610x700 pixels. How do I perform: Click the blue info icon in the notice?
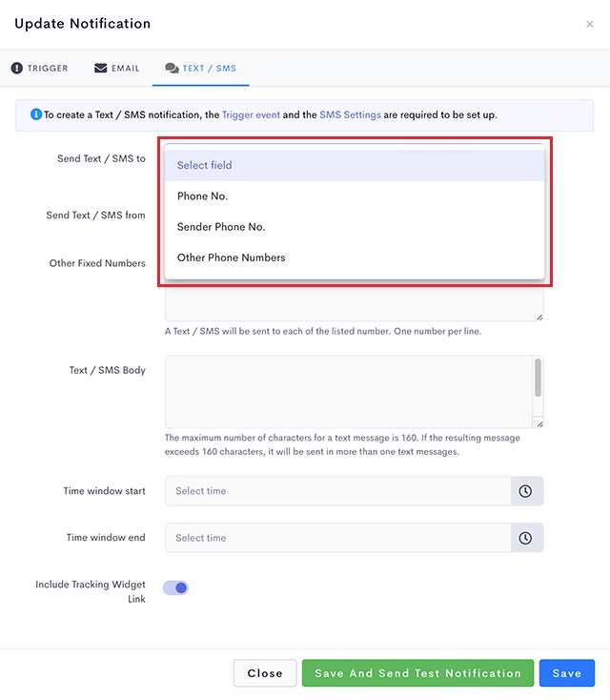tap(36, 114)
